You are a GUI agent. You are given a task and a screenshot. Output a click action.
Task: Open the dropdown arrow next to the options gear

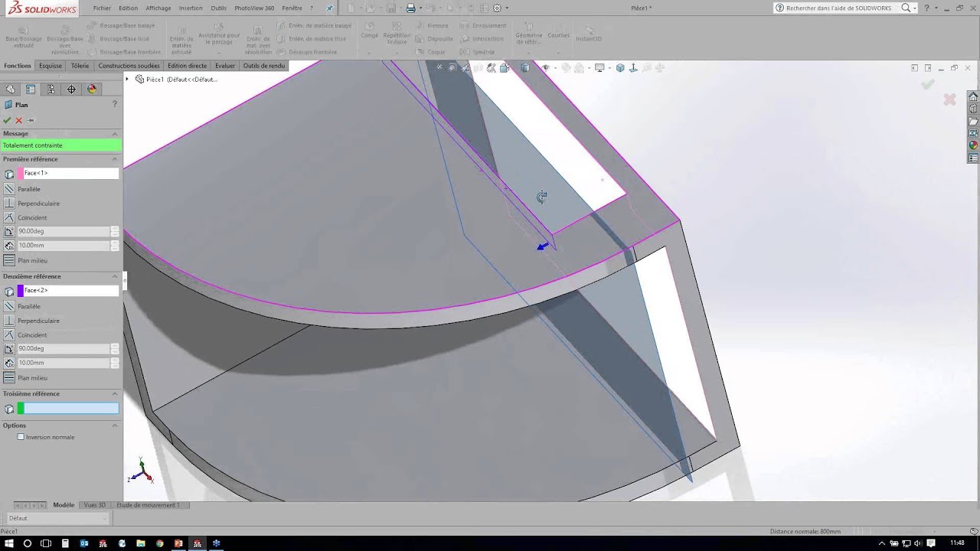click(x=506, y=8)
